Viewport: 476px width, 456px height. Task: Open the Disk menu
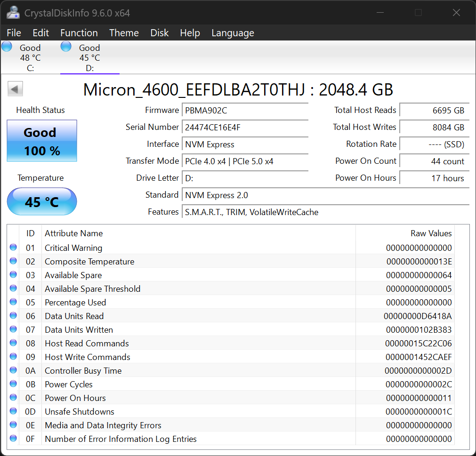point(159,33)
